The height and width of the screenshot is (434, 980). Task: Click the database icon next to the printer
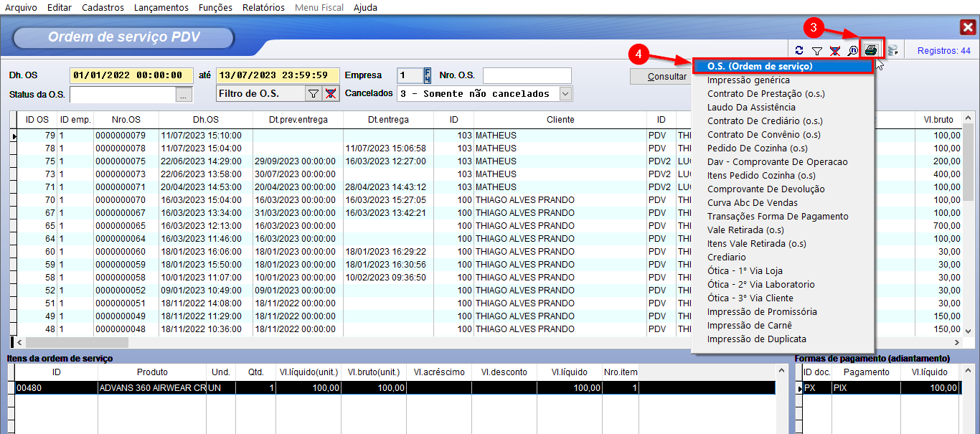click(x=893, y=51)
